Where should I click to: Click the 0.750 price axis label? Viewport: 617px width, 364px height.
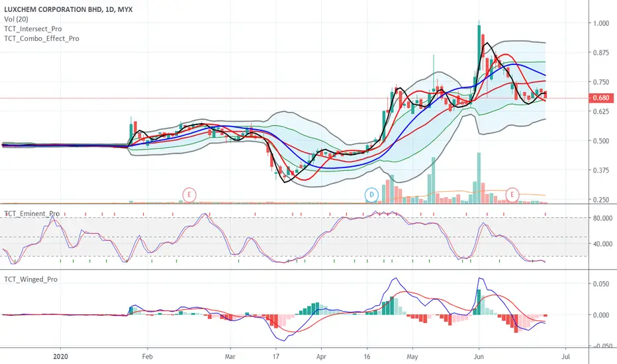point(601,82)
